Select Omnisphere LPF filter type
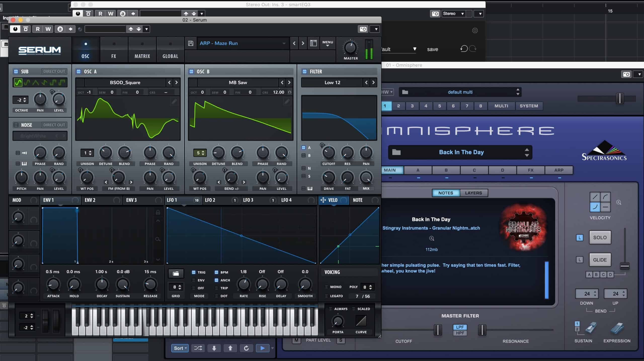 point(460,327)
